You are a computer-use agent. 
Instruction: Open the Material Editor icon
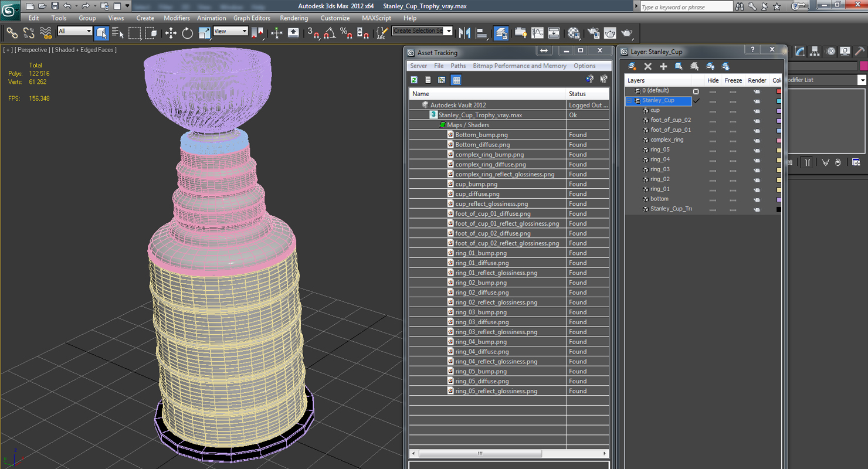[x=574, y=33]
